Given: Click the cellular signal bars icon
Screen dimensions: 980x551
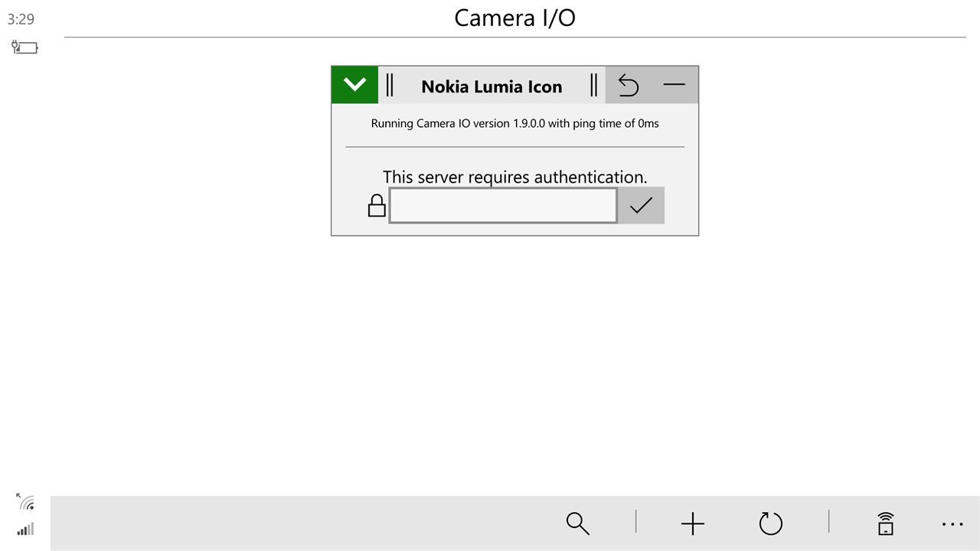Looking at the screenshot, I should [25, 529].
